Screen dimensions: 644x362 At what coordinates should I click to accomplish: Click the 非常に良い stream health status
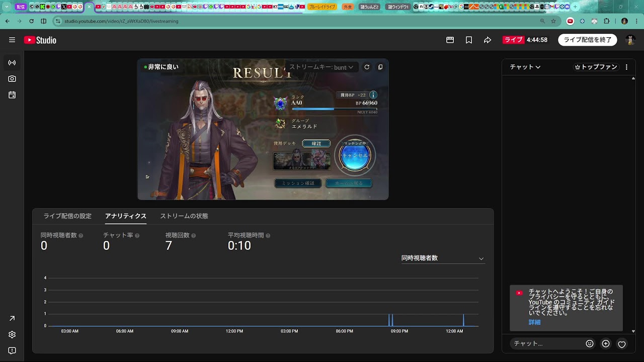(x=161, y=67)
